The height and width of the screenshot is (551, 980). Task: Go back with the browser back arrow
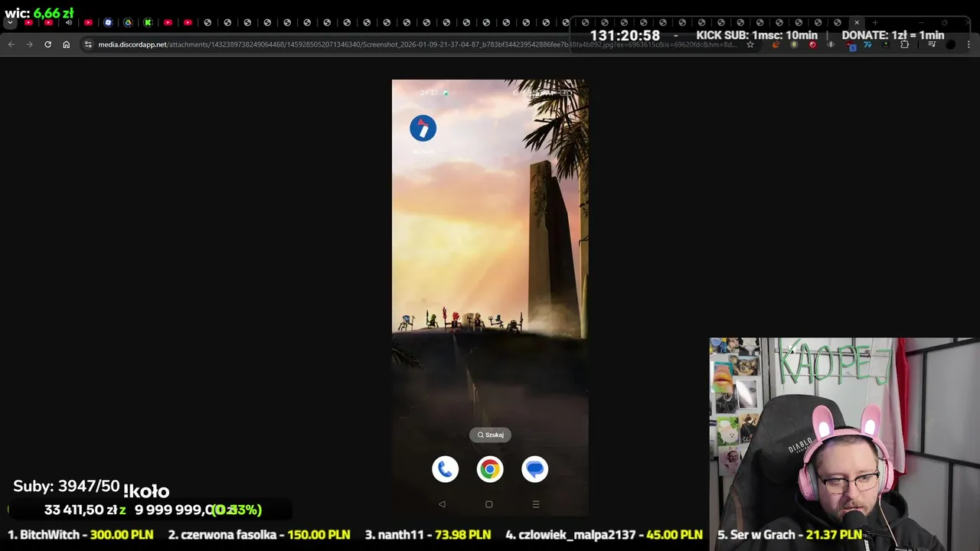(x=11, y=44)
